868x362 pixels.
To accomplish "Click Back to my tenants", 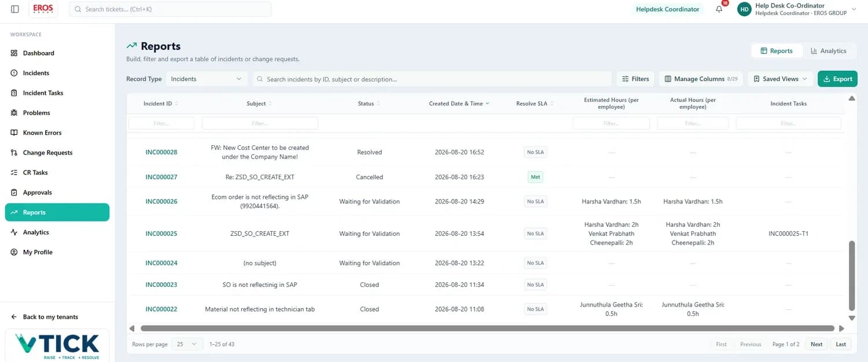I will coord(50,317).
